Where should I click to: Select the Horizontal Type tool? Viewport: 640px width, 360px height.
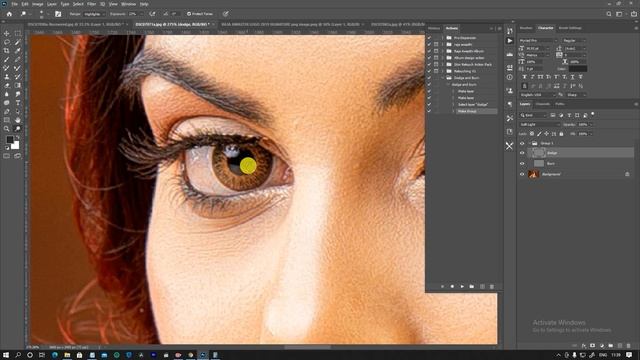18,103
